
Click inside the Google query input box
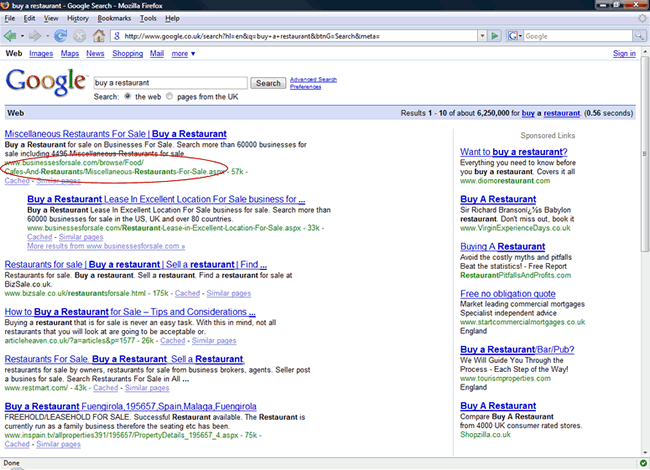tap(170, 83)
